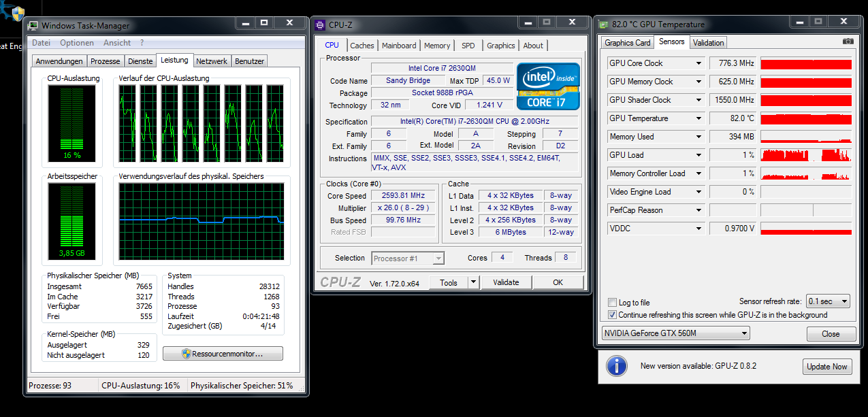Click the Arbeitsspeicher 3,85 GB meter
Viewport: 868px width, 417px height.
[x=71, y=222]
